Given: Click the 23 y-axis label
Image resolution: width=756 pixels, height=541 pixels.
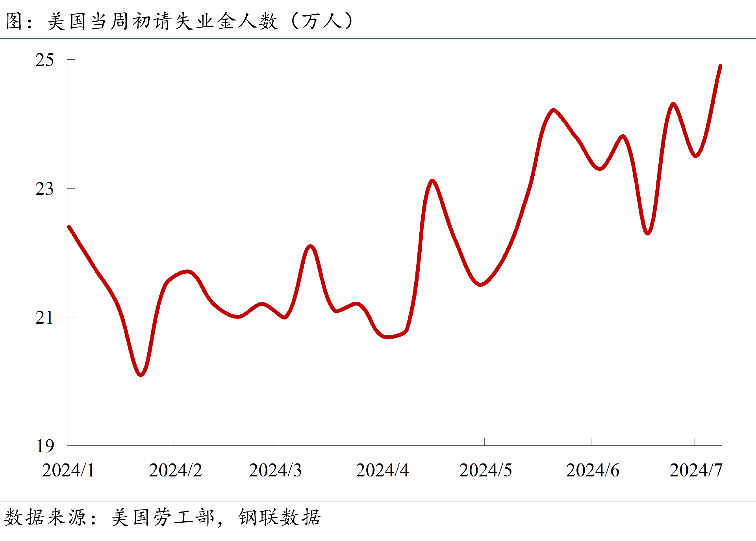Looking at the screenshot, I should [44, 189].
